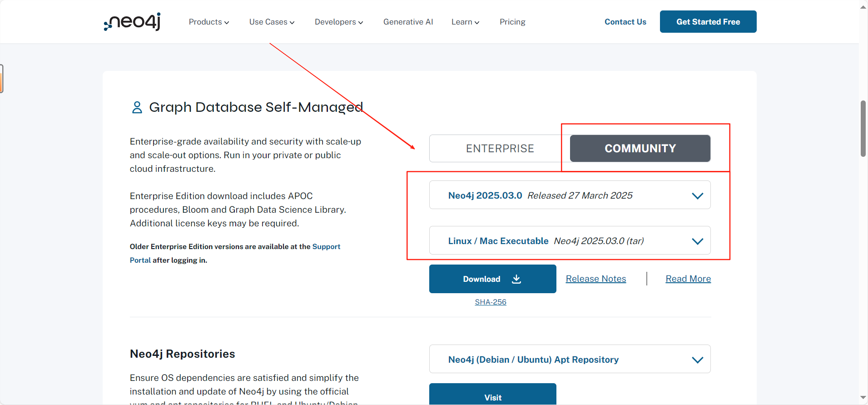Expand the Neo4j 2025.03.0 version dropdown
The width and height of the screenshot is (868, 405).
point(570,195)
